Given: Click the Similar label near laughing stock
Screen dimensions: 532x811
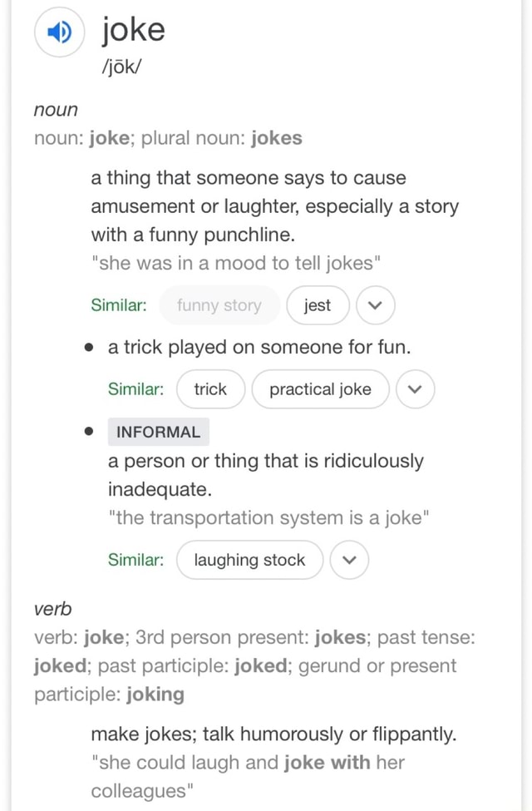Looking at the screenshot, I should [x=135, y=561].
